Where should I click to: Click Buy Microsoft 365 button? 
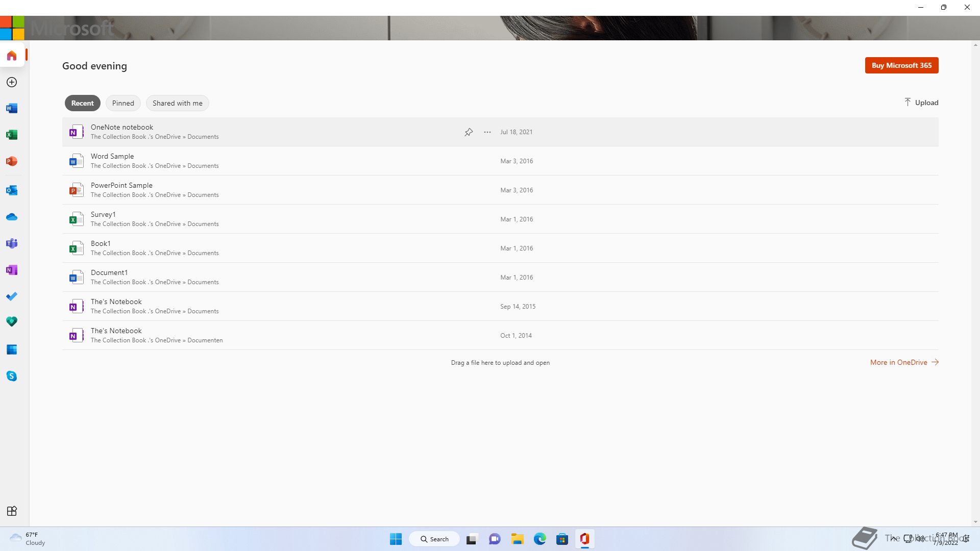(x=901, y=65)
